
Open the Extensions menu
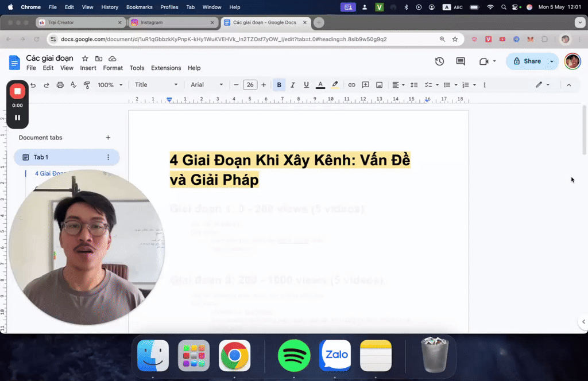point(166,68)
